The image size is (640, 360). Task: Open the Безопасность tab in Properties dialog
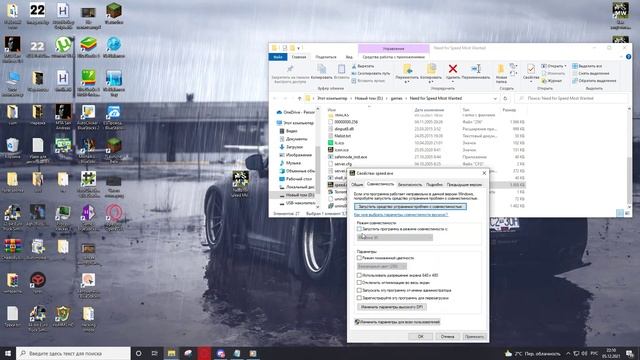click(410, 185)
